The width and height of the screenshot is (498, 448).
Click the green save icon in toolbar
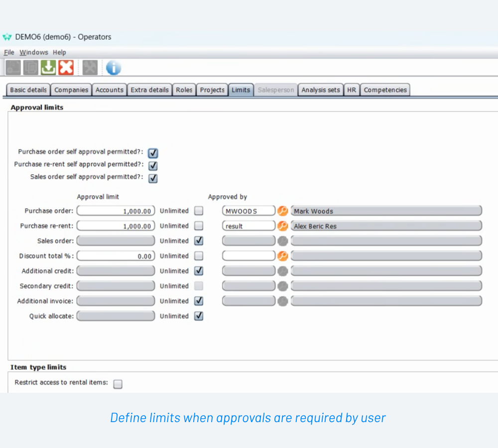pos(48,67)
